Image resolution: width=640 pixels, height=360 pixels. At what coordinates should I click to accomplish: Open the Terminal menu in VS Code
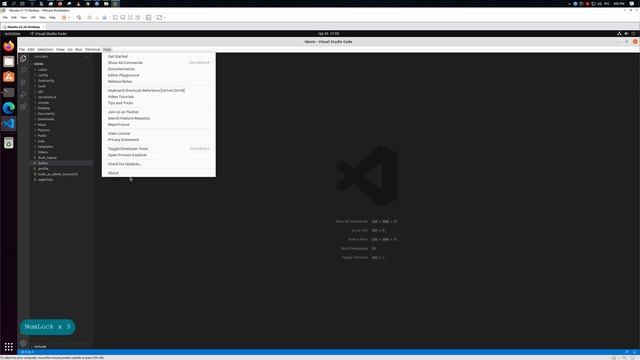tap(92, 49)
